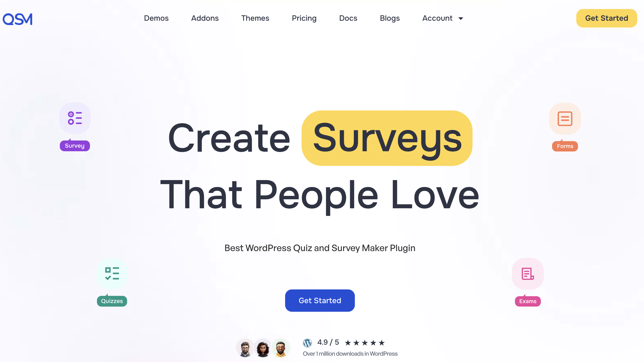Screen dimensions: 644x362
Task: Click the Quizzes icon on the lower left
Action: (x=111, y=273)
